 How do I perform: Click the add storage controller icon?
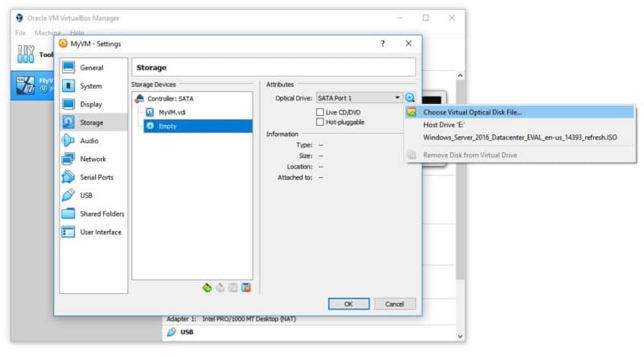[207, 287]
